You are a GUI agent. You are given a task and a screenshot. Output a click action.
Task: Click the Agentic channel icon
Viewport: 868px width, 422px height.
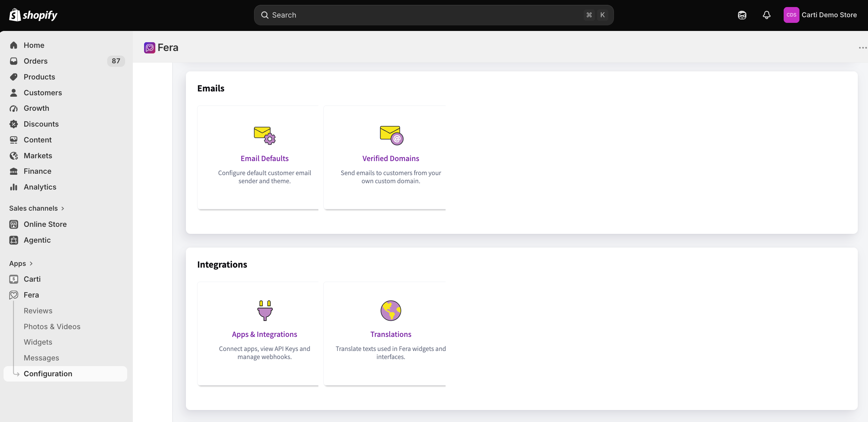tap(14, 240)
